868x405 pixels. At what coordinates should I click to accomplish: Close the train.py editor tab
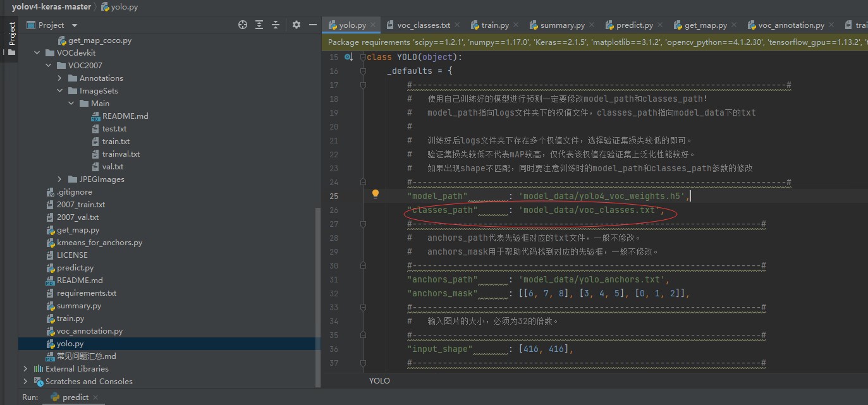516,25
